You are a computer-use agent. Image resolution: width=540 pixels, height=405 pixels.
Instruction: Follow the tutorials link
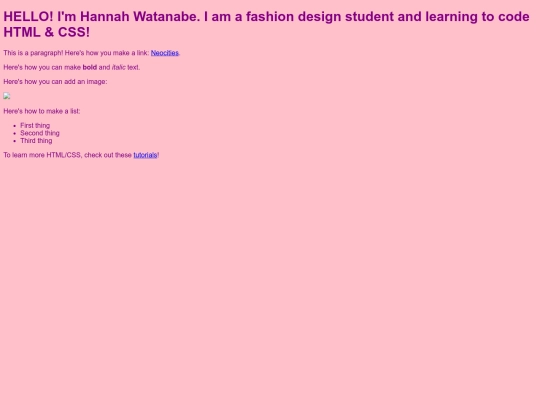(145, 155)
